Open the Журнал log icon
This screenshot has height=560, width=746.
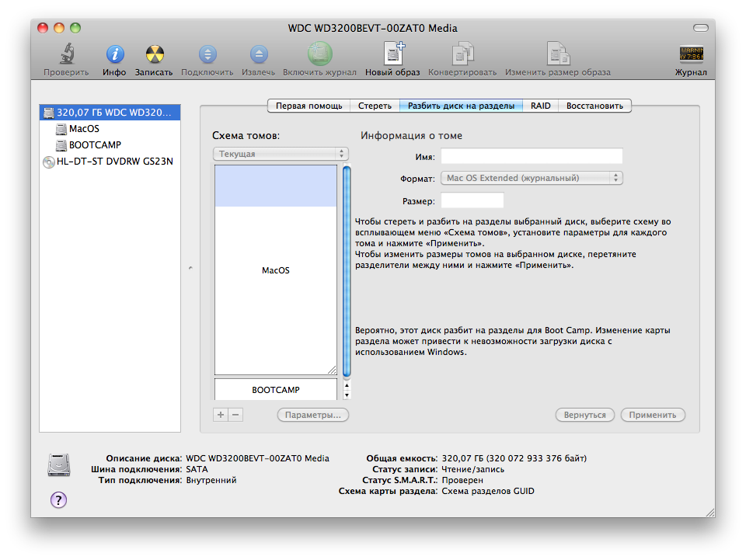pos(691,55)
